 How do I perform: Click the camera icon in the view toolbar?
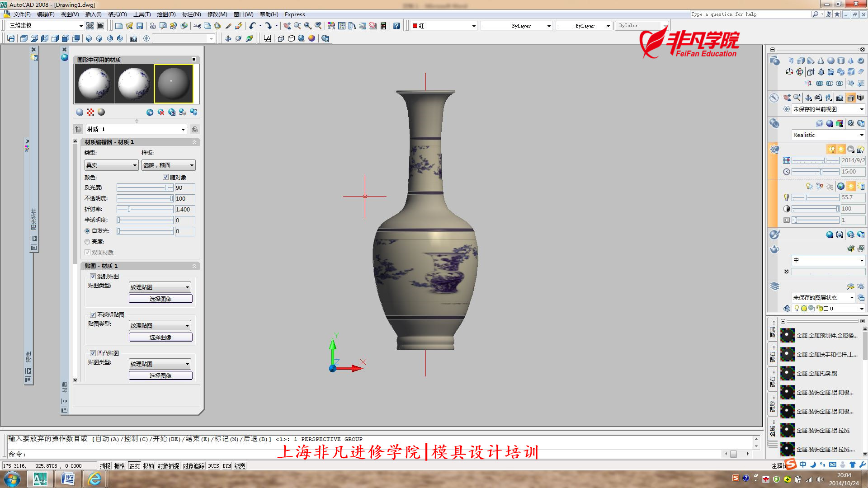pyautogui.click(x=133, y=39)
